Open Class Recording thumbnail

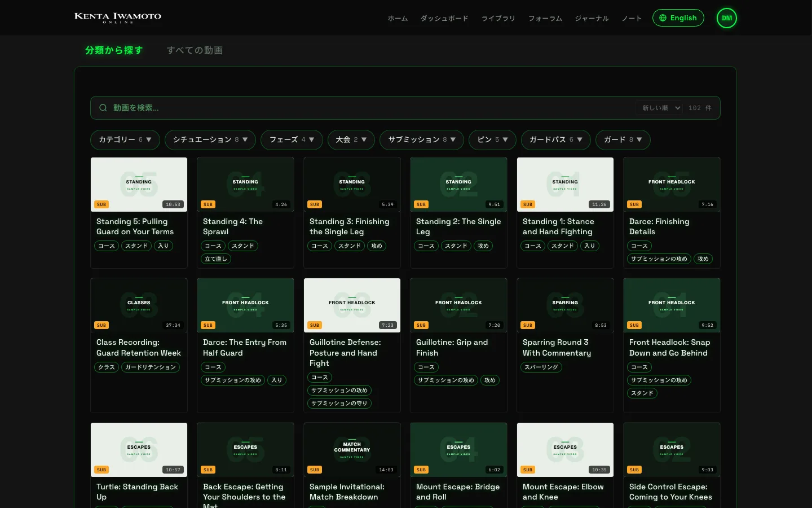point(139,305)
